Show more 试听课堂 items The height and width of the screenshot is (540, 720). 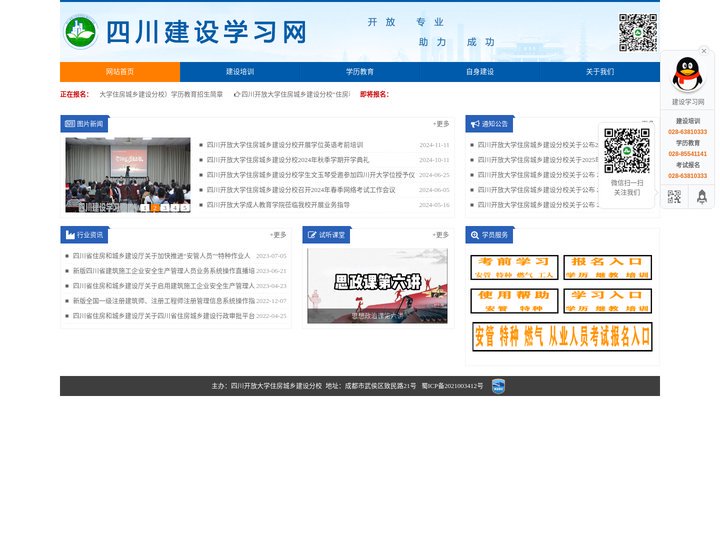(441, 235)
